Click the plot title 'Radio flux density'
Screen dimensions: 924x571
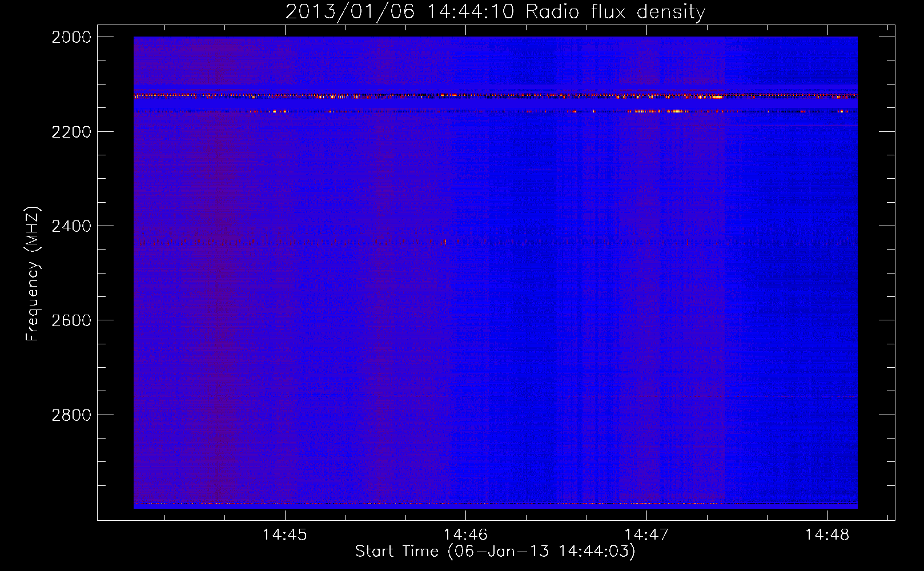coord(615,12)
